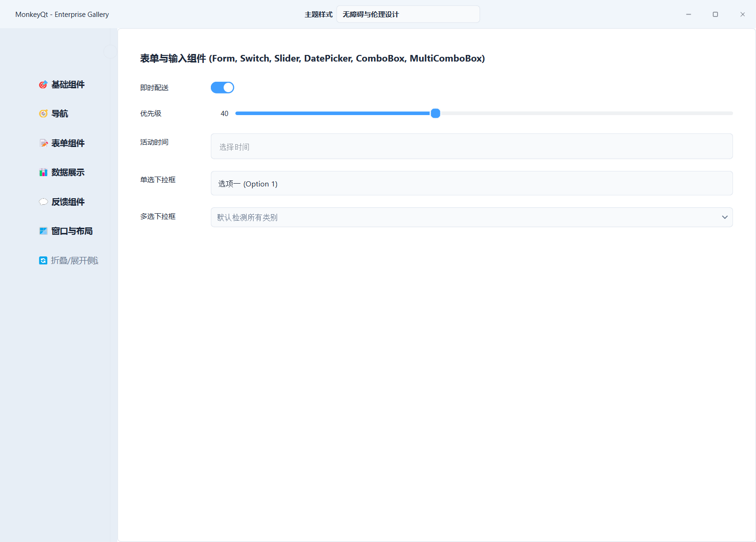Viewport: 756px width, 542px height.
Task: Click the 多选下拉框 label
Action: tap(158, 217)
